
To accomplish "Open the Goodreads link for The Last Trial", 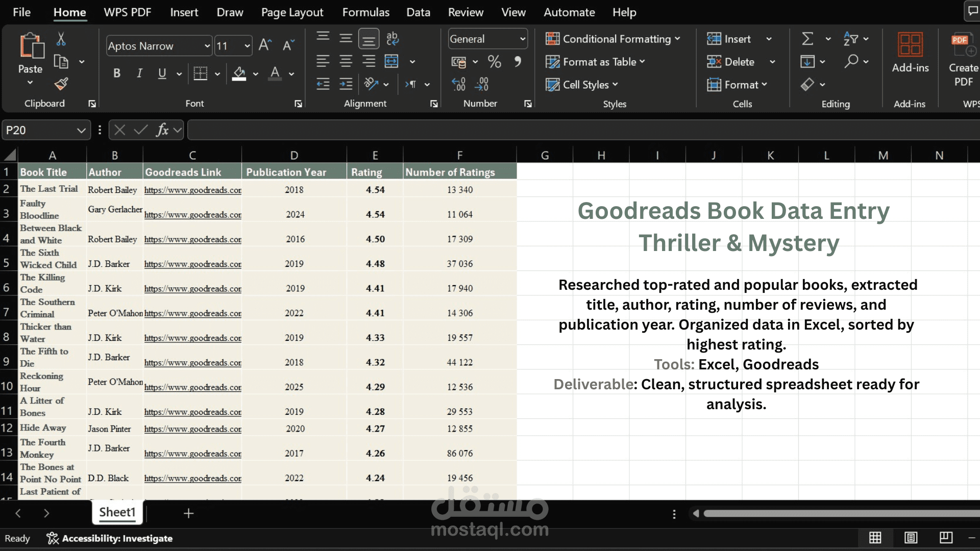I will (x=192, y=190).
